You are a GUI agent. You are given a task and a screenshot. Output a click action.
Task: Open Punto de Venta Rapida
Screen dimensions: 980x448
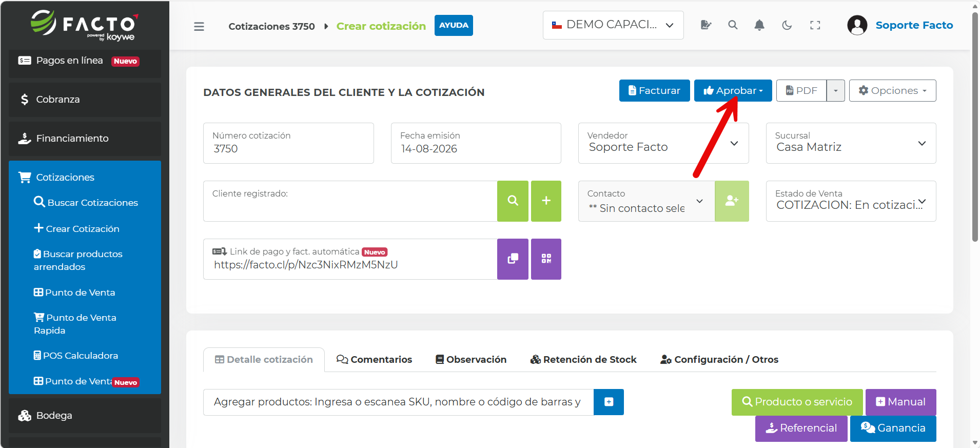(x=75, y=324)
